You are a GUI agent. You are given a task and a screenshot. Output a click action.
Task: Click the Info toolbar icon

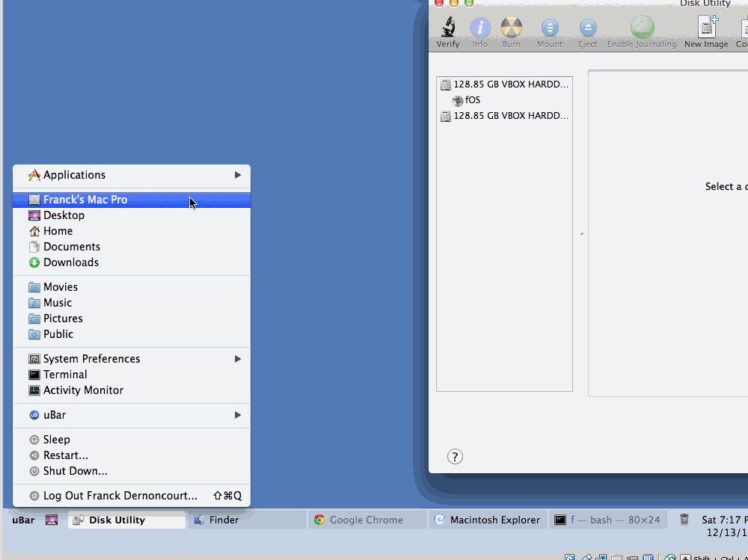tap(480, 27)
